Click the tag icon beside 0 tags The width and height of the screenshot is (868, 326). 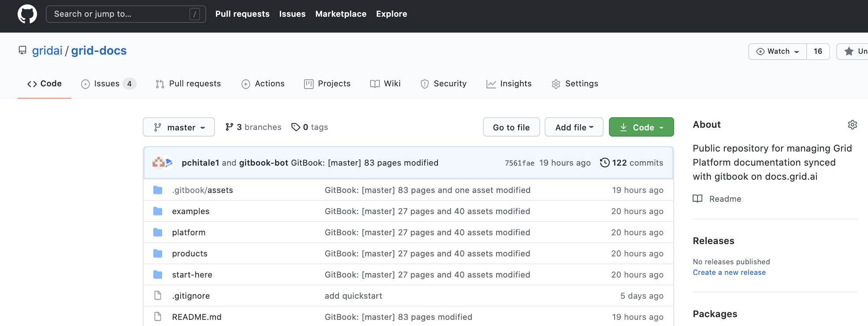(x=296, y=127)
